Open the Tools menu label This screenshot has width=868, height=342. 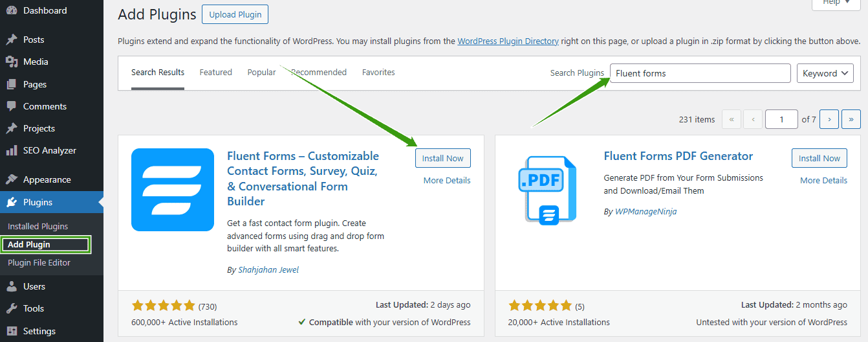[34, 308]
